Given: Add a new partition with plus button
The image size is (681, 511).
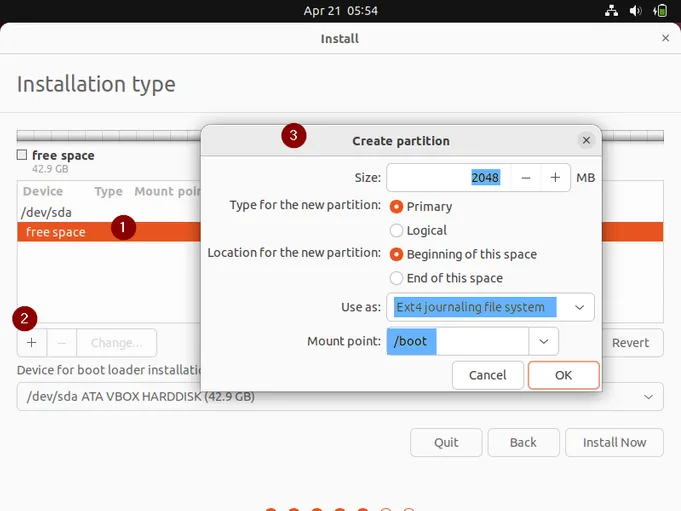Looking at the screenshot, I should [32, 343].
